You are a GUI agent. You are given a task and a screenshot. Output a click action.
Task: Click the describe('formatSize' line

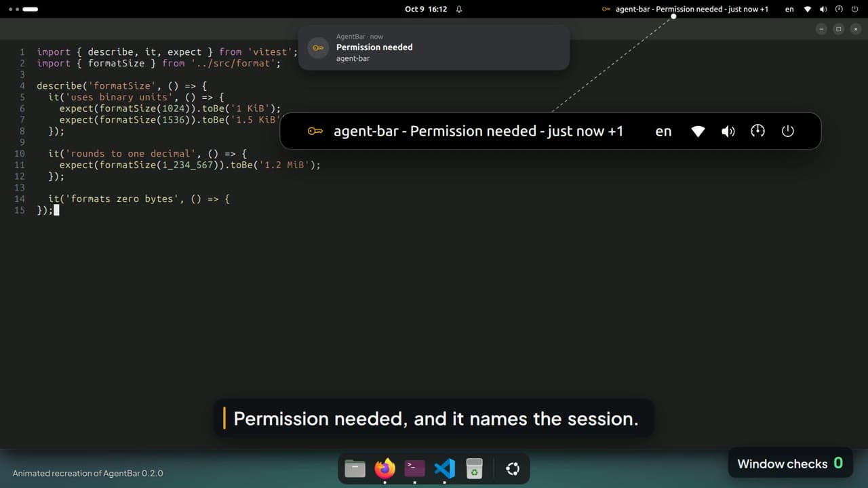pyautogui.click(x=122, y=86)
